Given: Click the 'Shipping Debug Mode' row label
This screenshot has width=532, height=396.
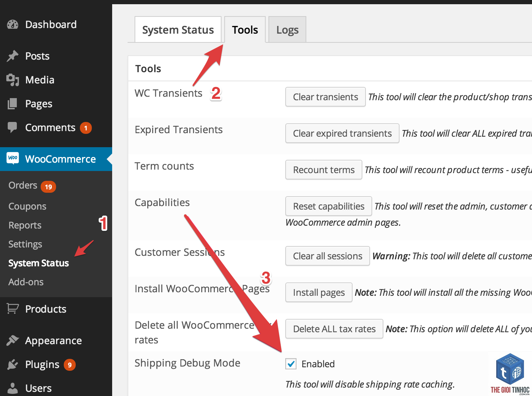Looking at the screenshot, I should 187,363.
